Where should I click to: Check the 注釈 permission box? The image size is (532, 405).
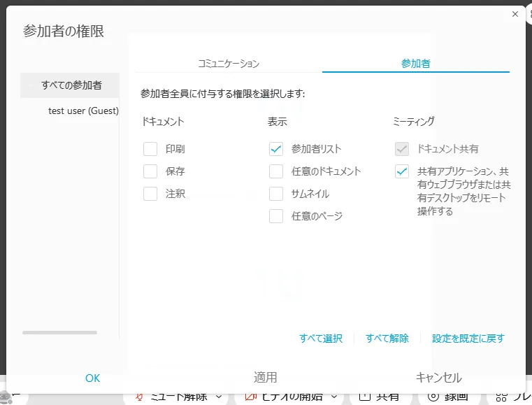pyautogui.click(x=150, y=194)
